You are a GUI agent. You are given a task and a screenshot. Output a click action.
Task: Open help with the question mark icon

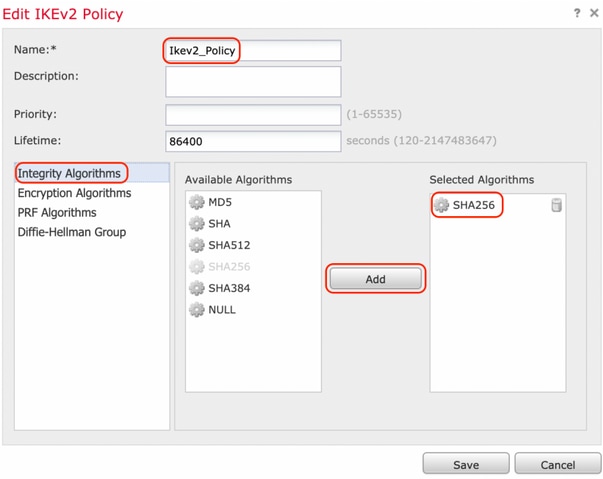click(577, 13)
